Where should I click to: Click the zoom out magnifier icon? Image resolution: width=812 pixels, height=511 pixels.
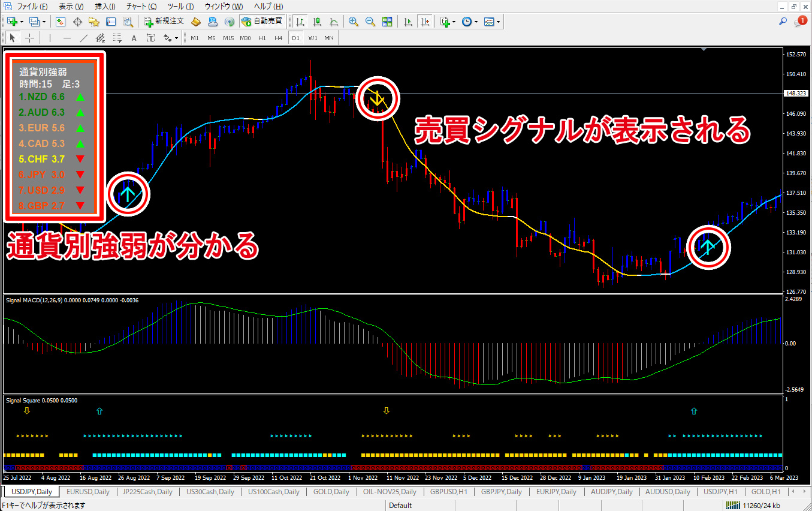click(370, 22)
